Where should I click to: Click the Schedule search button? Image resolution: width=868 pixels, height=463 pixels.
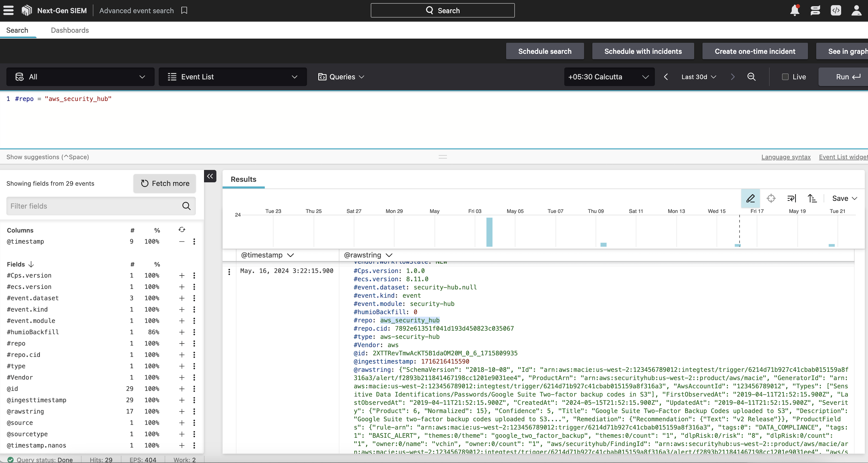click(x=545, y=51)
